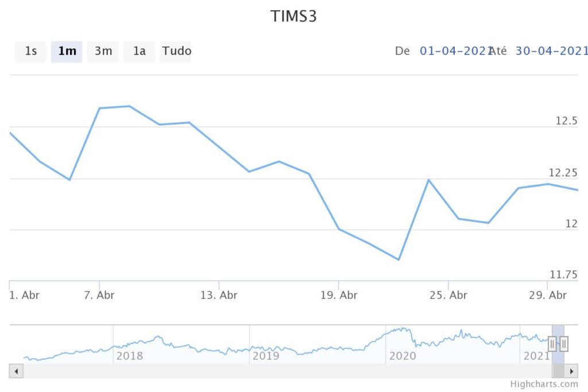
Task: Show all data with Tudo
Action: click(176, 51)
